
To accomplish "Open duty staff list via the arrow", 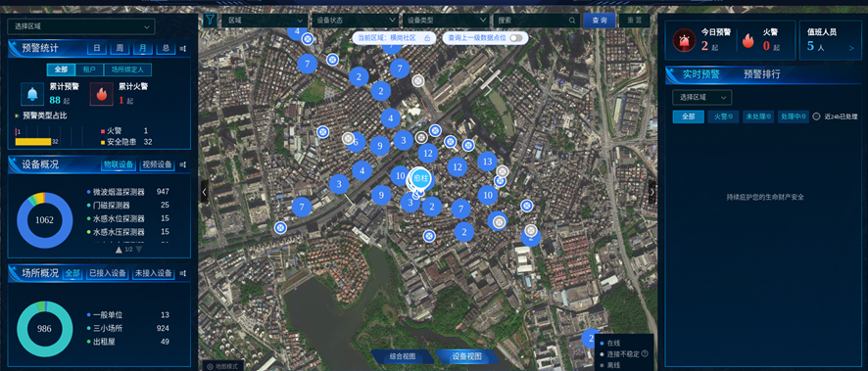I will [x=851, y=48].
